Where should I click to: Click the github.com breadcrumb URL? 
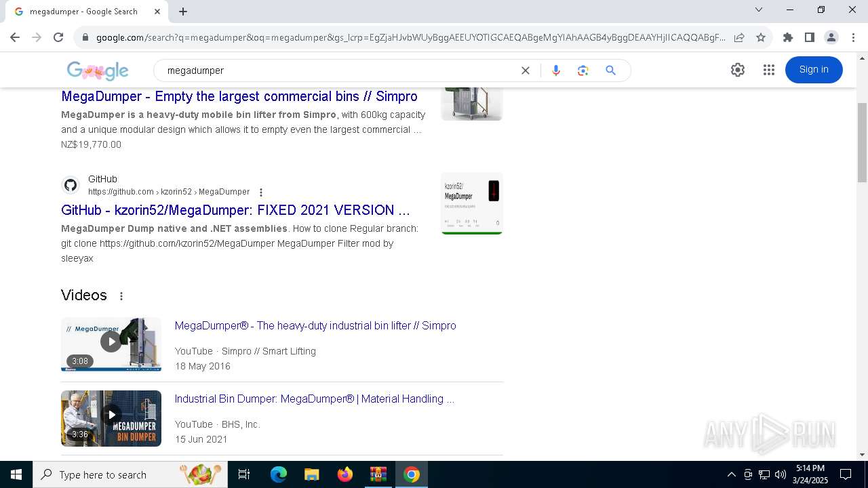tap(169, 192)
